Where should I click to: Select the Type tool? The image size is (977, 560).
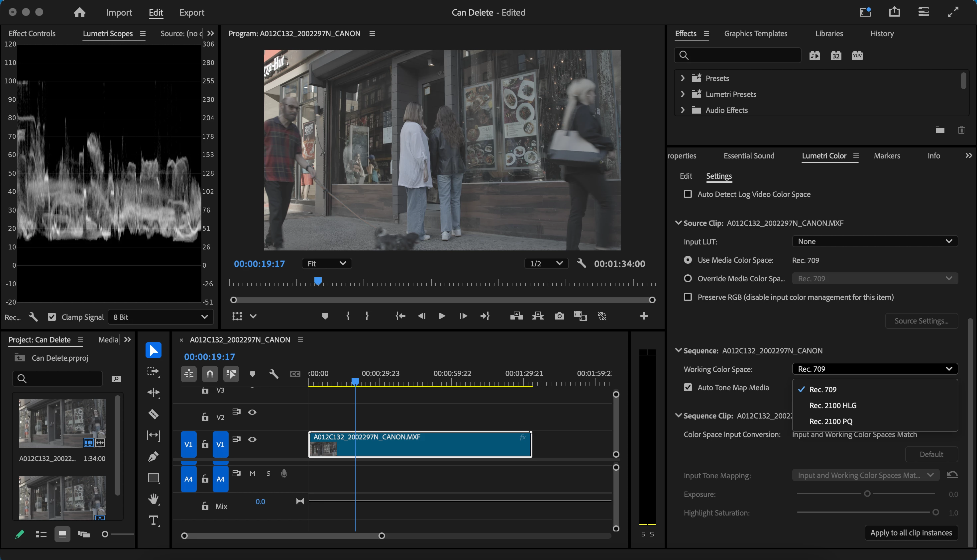click(153, 520)
